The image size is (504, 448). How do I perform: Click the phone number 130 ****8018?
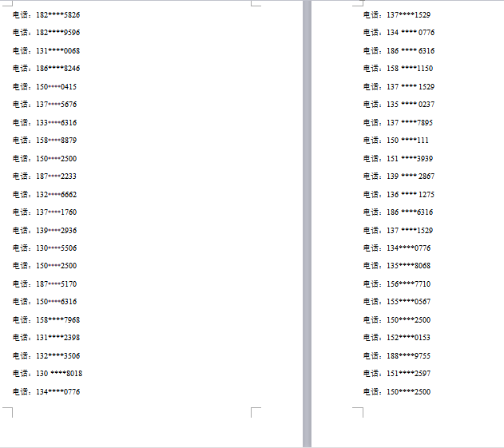tap(48, 374)
